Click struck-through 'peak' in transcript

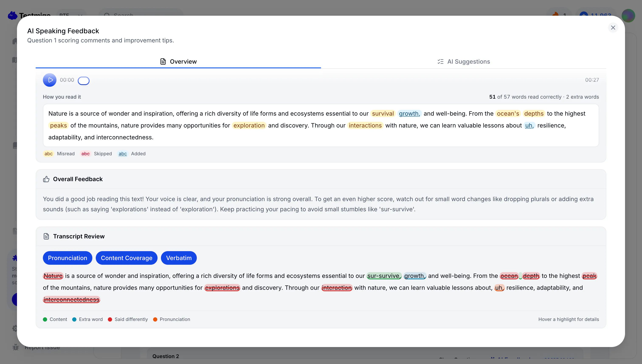pos(590,276)
